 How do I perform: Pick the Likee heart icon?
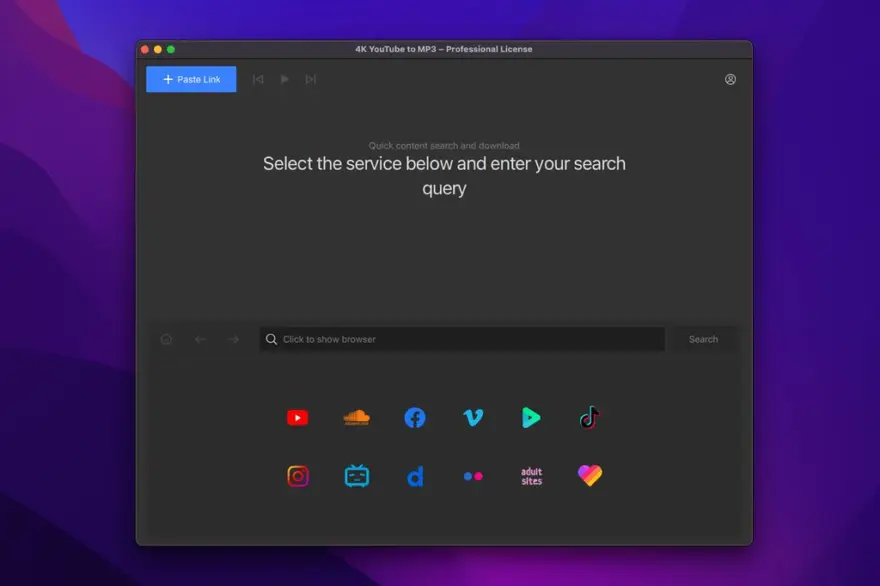tap(589, 475)
